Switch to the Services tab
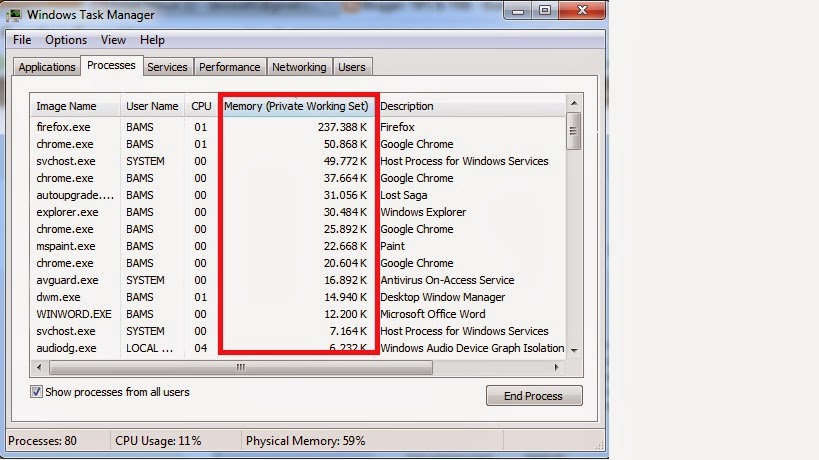 [167, 67]
